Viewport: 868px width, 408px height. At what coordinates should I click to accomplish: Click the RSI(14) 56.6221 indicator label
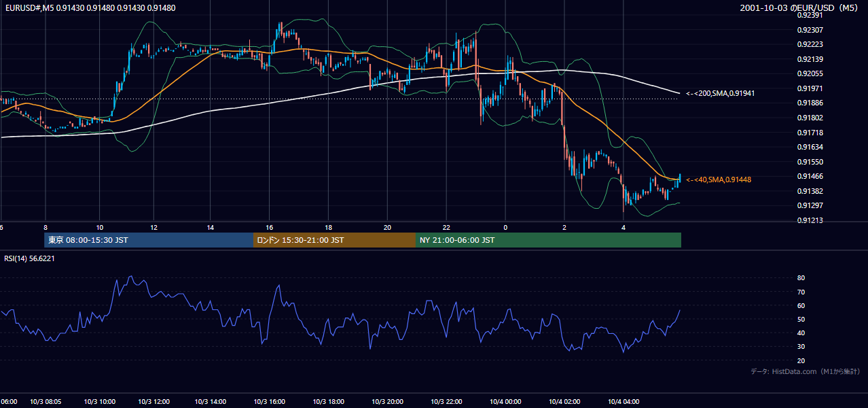pyautogui.click(x=29, y=258)
